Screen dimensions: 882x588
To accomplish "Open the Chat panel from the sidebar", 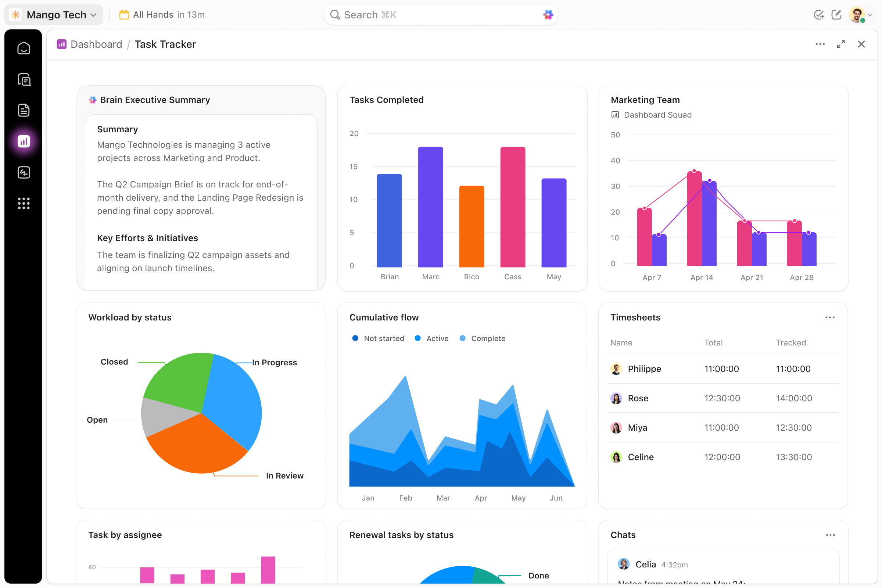I will [x=23, y=79].
